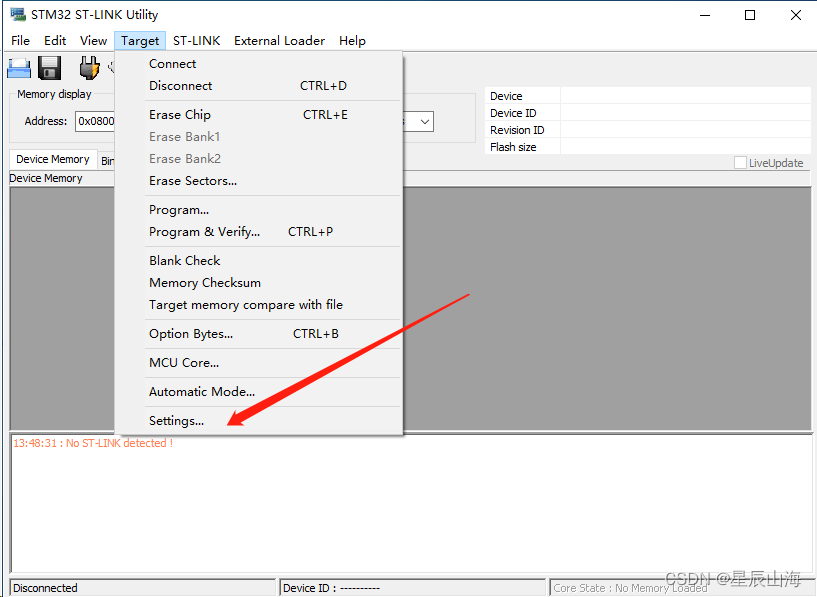Maximize the ST-LINK Utility window
This screenshot has width=817, height=597.
pyautogui.click(x=750, y=15)
